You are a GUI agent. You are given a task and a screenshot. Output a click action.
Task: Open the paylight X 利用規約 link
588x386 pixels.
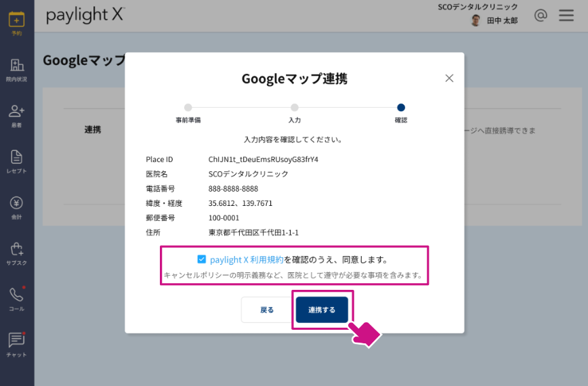coord(247,260)
